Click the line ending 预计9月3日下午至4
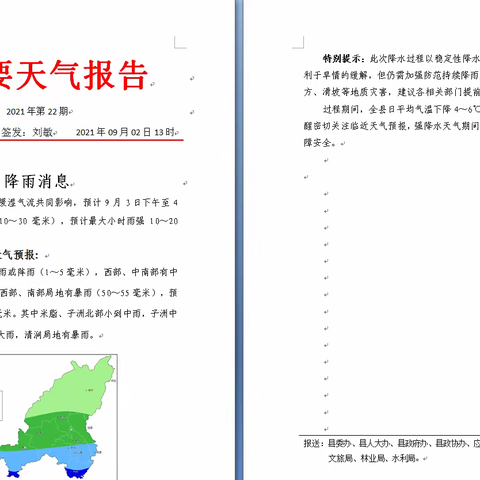Screen dimensions: 480x480 pyautogui.click(x=89, y=203)
